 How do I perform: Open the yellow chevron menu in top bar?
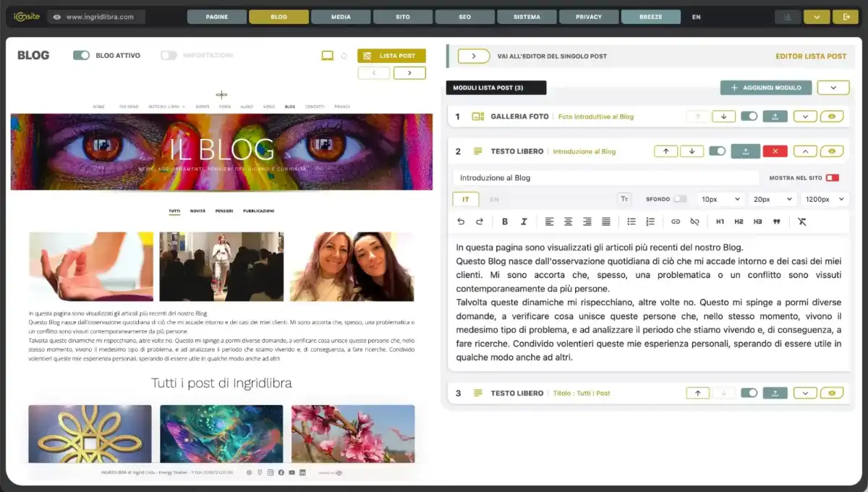pos(817,17)
